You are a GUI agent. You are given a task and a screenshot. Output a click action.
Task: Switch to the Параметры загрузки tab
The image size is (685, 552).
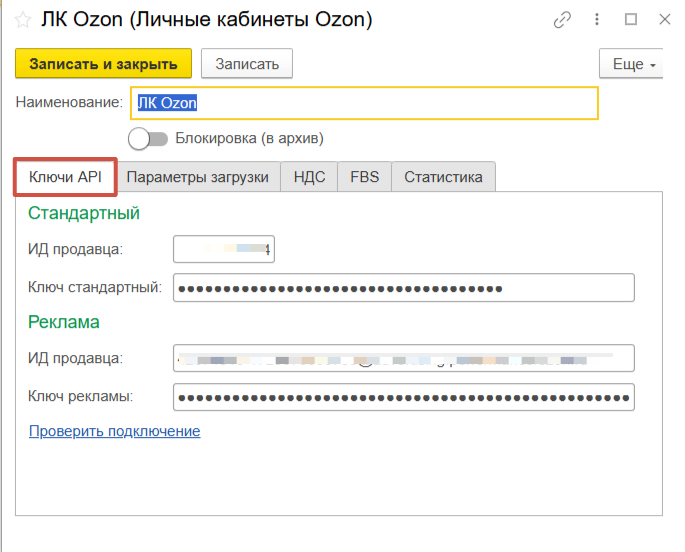[x=198, y=177]
